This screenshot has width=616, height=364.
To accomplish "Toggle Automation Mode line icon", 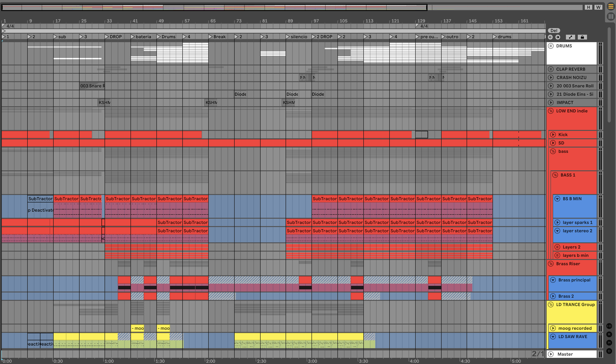I will (570, 37).
